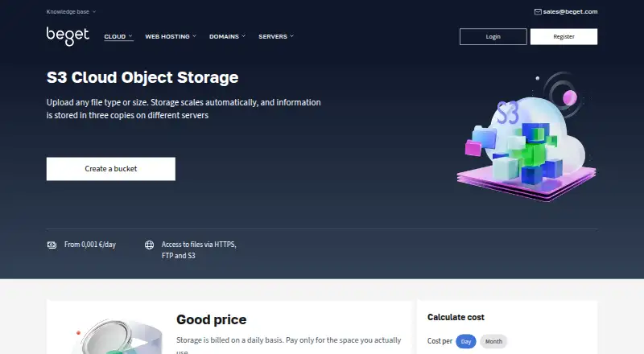This screenshot has height=354, width=644.
Task: Click the S3 cloud illustration
Action: pos(526,137)
